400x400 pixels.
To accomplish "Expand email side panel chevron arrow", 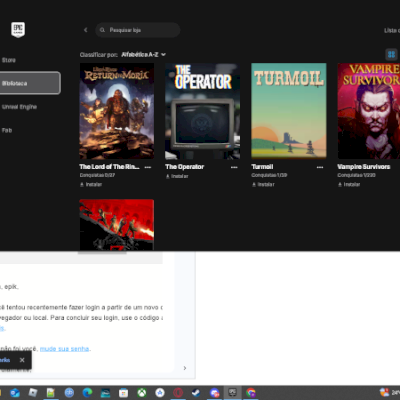I will coord(185,368).
